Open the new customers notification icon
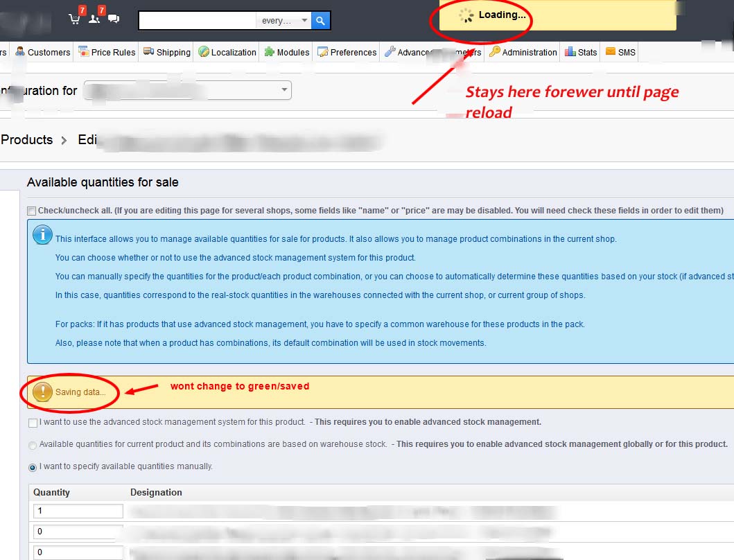734x560 pixels. click(x=94, y=19)
